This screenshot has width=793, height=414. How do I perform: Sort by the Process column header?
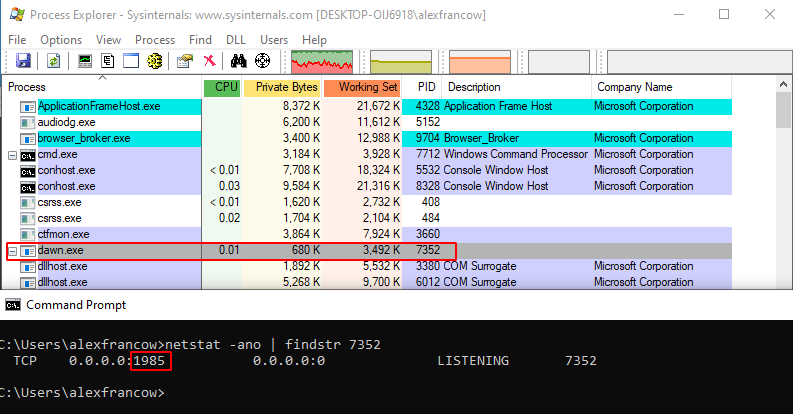tap(102, 87)
